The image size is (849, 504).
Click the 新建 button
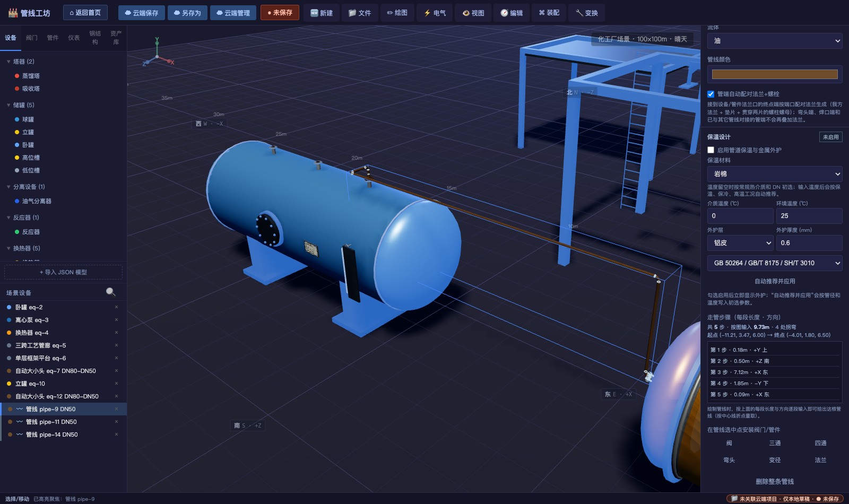(x=322, y=13)
